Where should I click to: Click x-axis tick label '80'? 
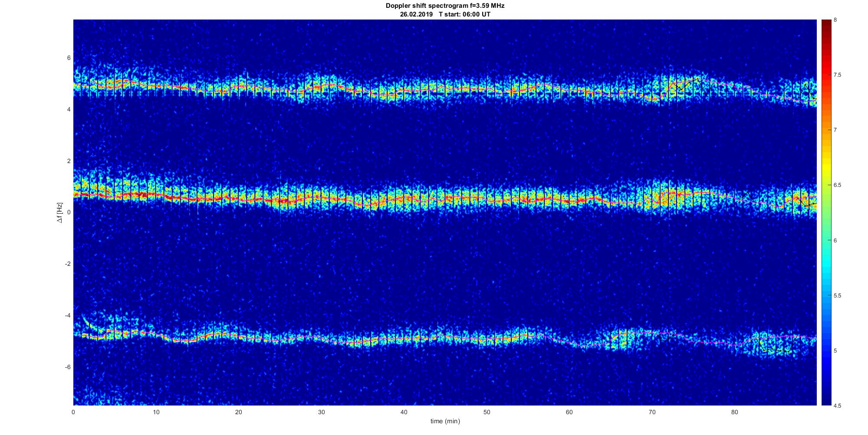tap(735, 412)
